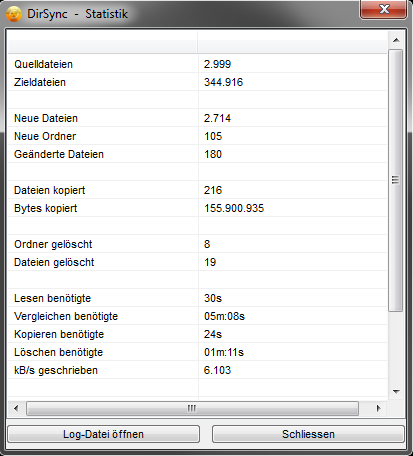413x456 pixels.
Task: Click the horizontal scrollbar right arrow
Action: pyautogui.click(x=378, y=408)
